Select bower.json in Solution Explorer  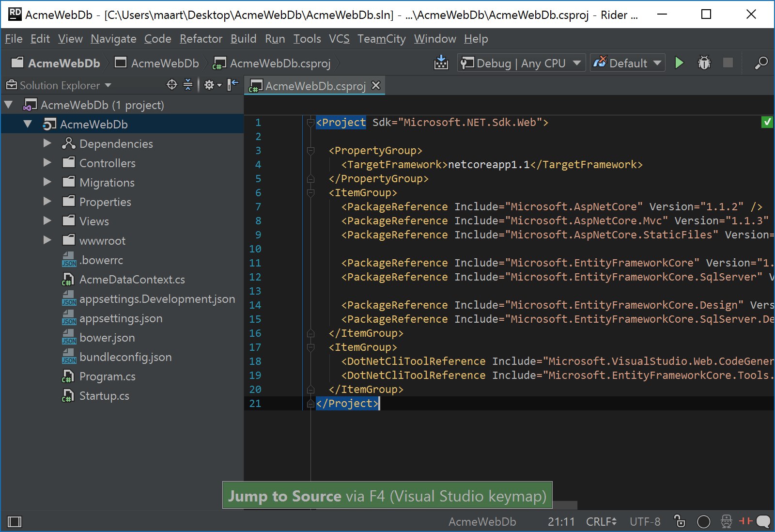tap(98, 338)
